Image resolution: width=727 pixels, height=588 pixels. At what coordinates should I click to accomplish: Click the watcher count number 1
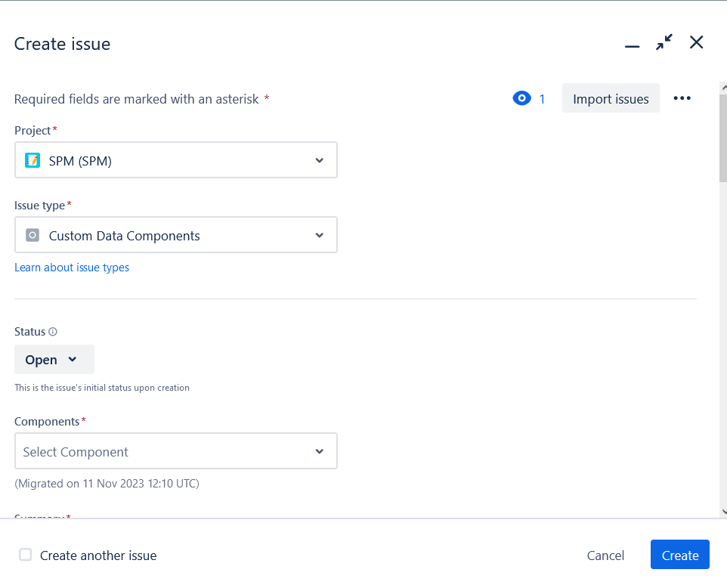point(542,99)
